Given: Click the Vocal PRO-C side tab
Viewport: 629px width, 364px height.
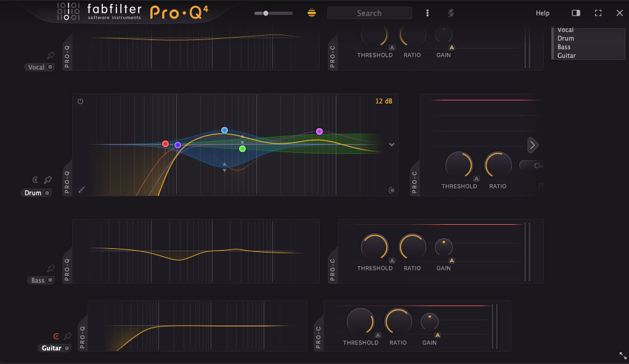Looking at the screenshot, I should 333,54.
